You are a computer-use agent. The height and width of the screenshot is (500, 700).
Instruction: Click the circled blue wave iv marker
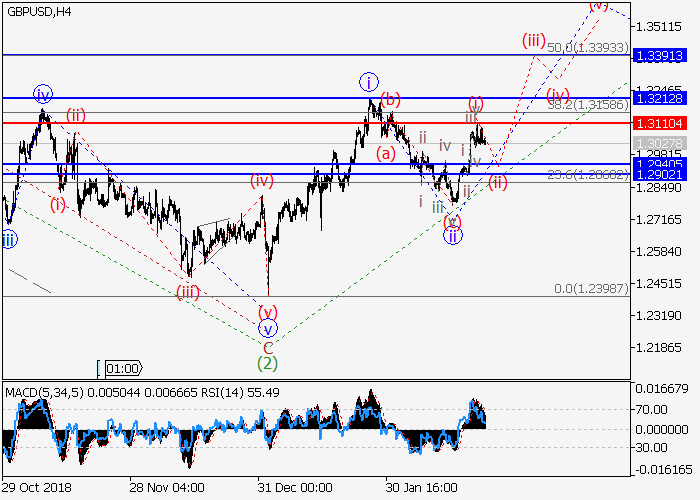coord(42,95)
